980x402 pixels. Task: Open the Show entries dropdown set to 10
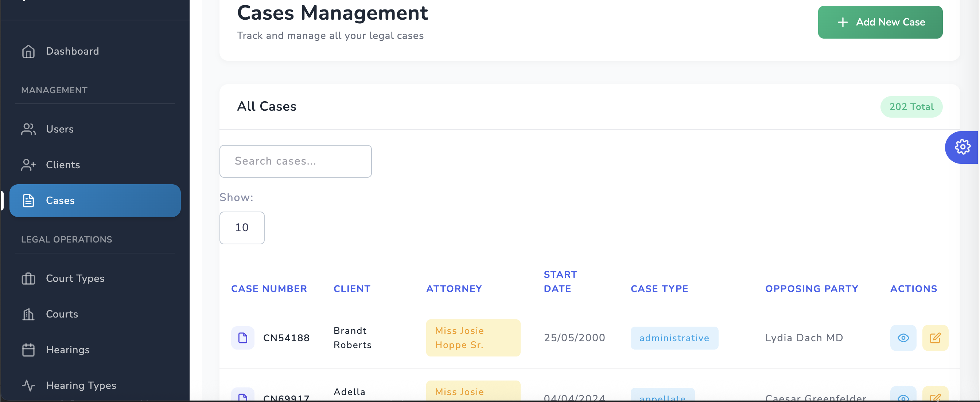coord(242,228)
